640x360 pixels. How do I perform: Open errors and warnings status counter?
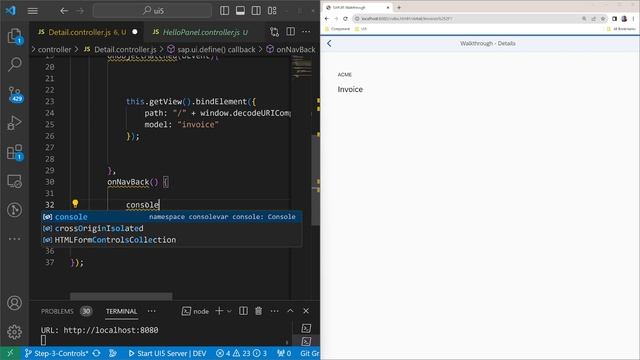[x=241, y=353]
